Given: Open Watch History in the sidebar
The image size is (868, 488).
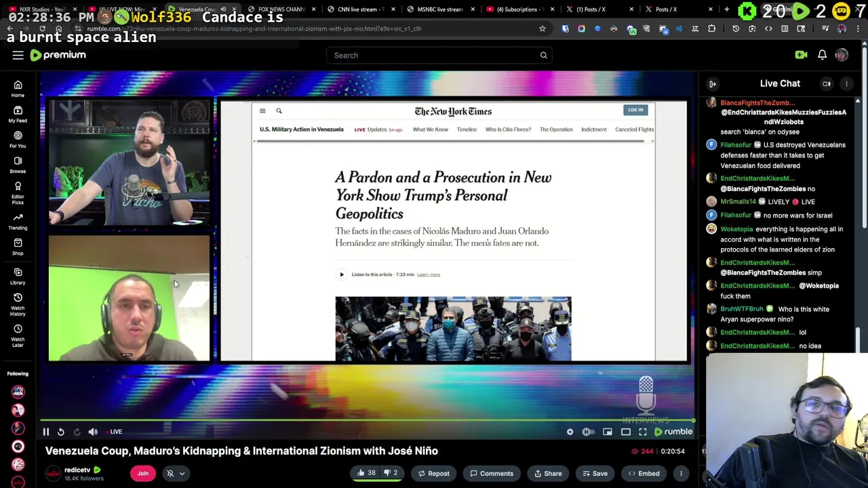Looking at the screenshot, I should (x=18, y=305).
